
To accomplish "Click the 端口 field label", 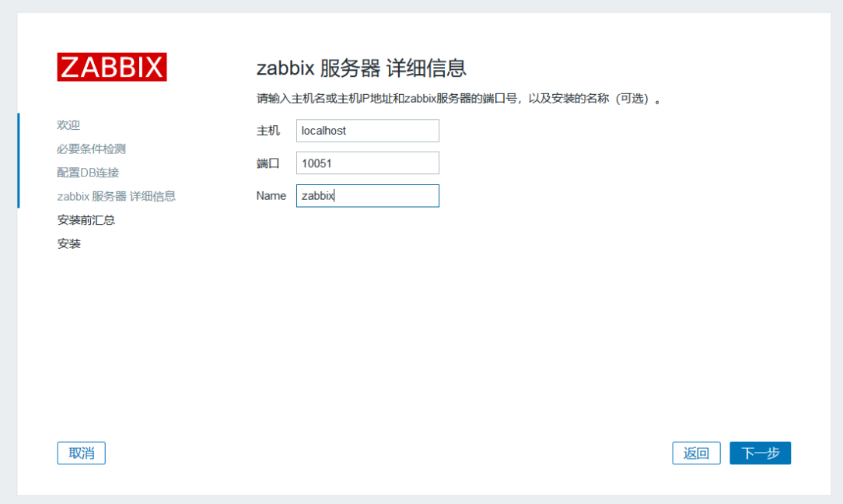I will pyautogui.click(x=268, y=163).
